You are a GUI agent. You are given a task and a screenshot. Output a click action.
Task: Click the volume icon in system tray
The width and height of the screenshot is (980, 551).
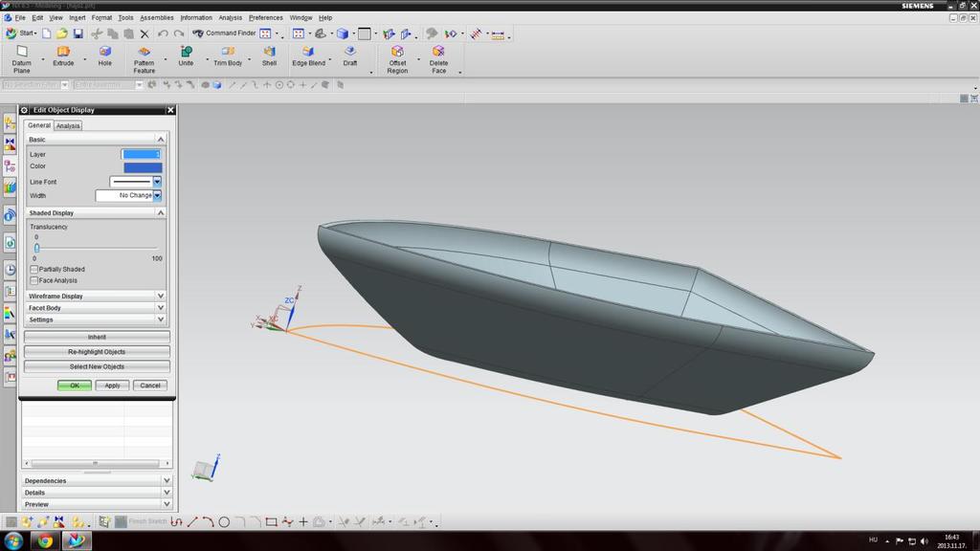(x=924, y=541)
